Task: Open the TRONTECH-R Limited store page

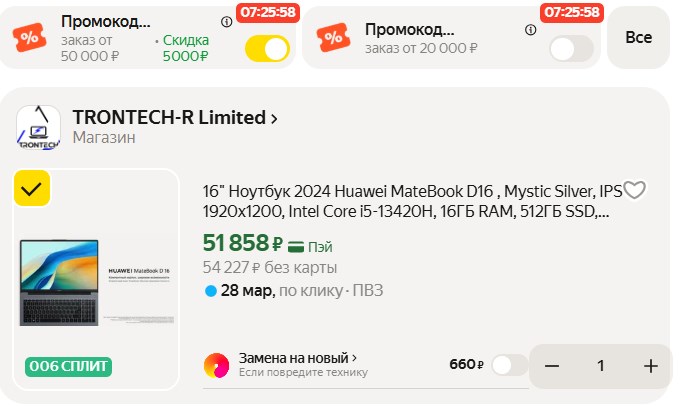Action: click(175, 117)
